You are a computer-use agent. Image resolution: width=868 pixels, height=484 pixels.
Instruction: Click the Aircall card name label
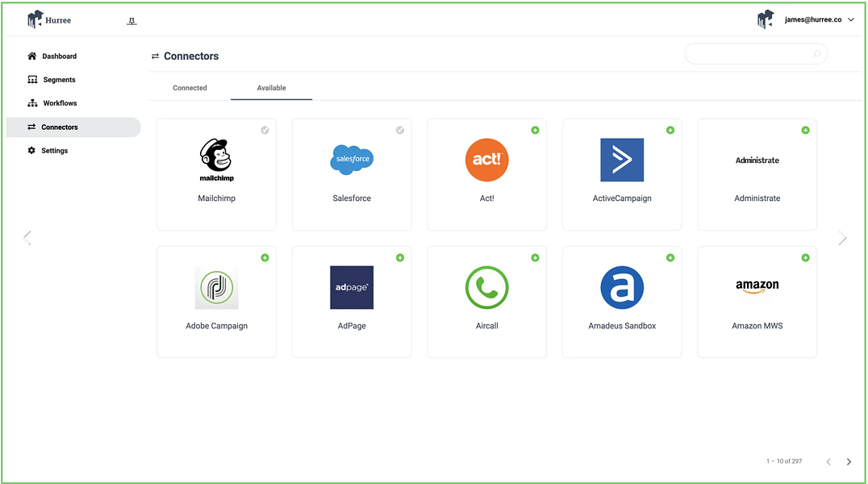[x=487, y=326]
